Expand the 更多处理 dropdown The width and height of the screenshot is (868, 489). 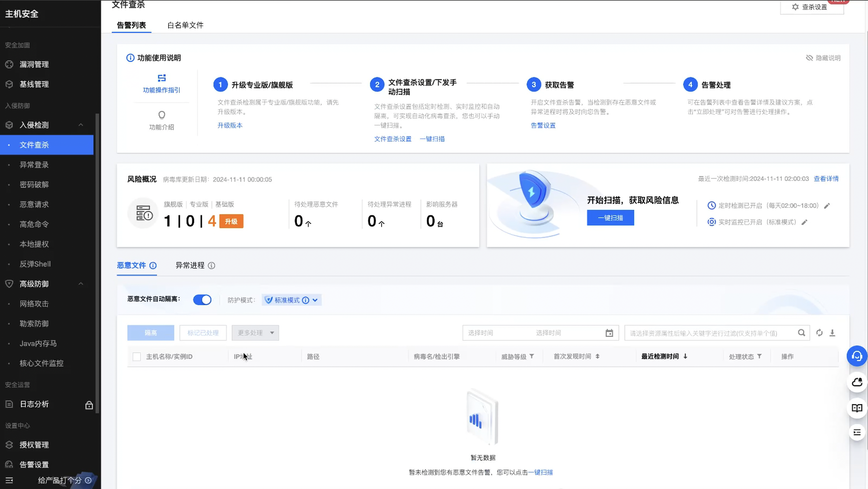[255, 333]
